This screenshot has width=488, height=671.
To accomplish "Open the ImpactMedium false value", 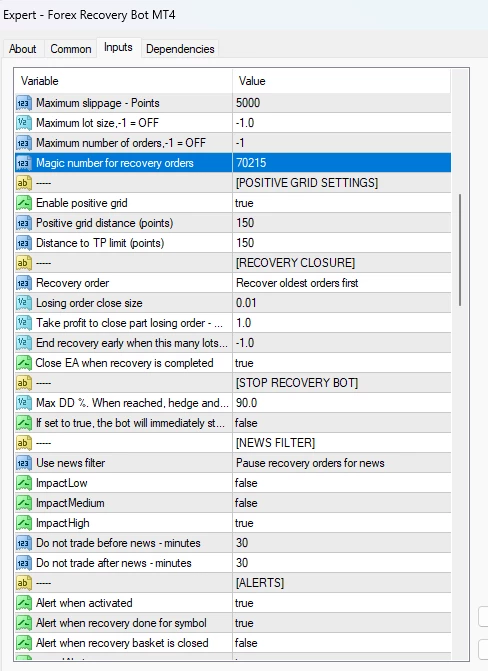I will tap(342, 503).
